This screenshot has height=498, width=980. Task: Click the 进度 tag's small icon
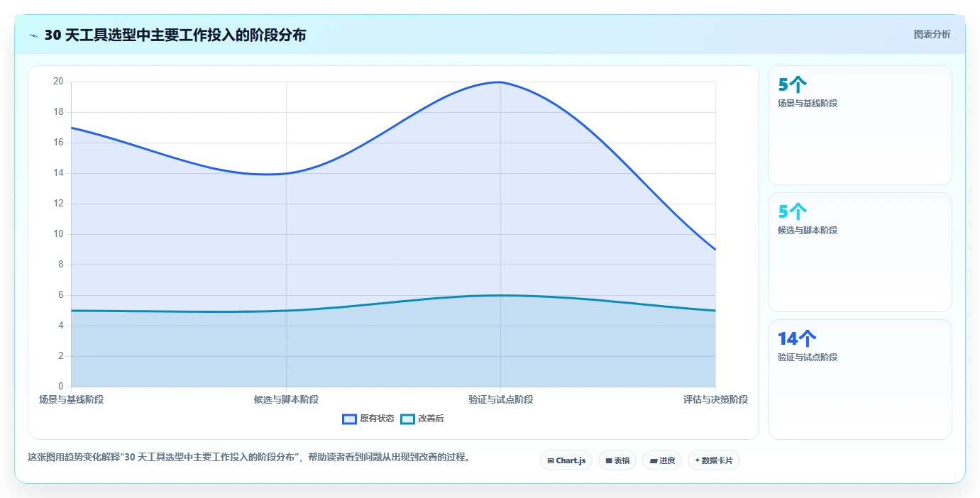point(654,460)
